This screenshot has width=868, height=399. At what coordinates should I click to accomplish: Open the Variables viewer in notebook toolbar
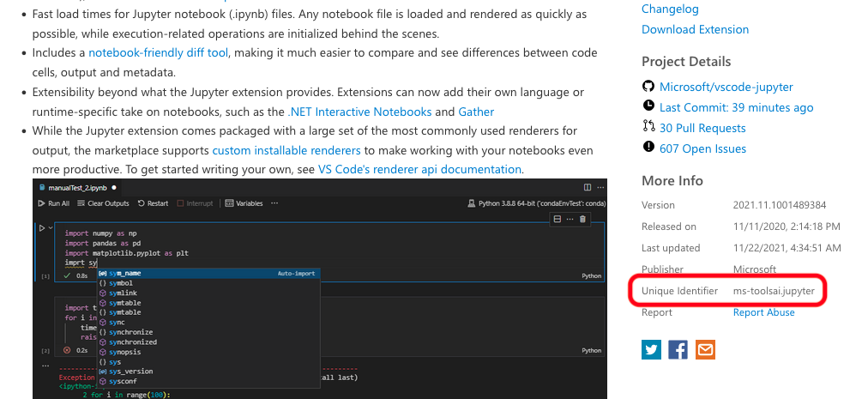click(x=244, y=203)
